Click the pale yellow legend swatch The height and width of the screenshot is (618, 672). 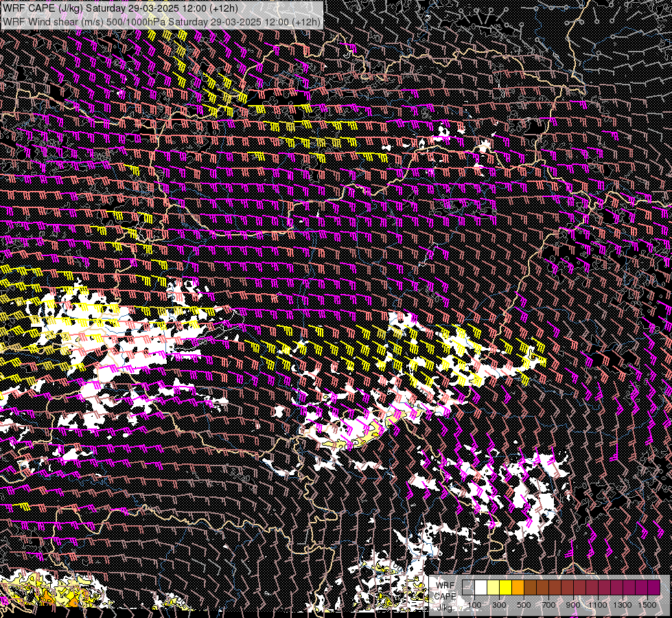(x=494, y=587)
